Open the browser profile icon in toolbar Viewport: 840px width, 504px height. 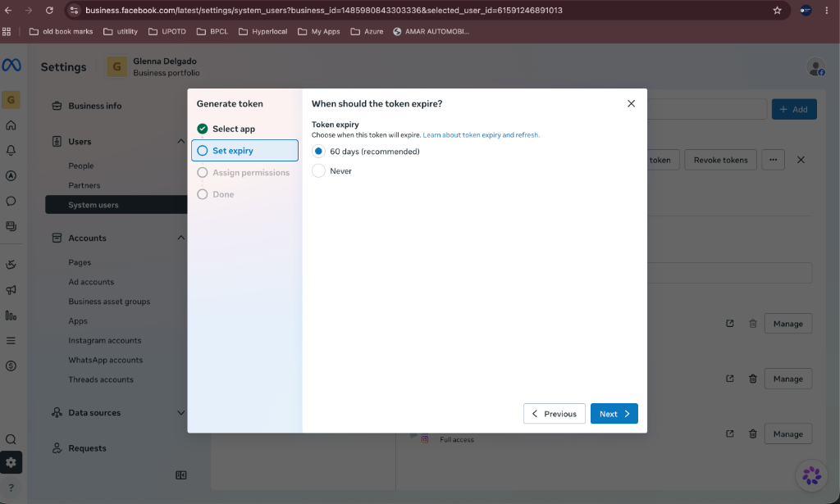[x=806, y=10]
